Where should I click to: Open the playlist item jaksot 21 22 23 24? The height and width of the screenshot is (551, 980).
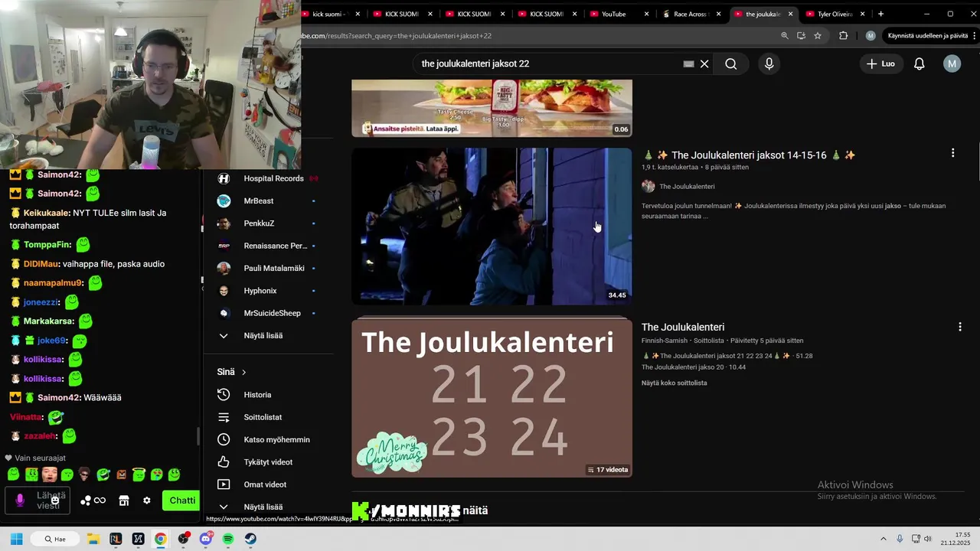[x=727, y=356]
